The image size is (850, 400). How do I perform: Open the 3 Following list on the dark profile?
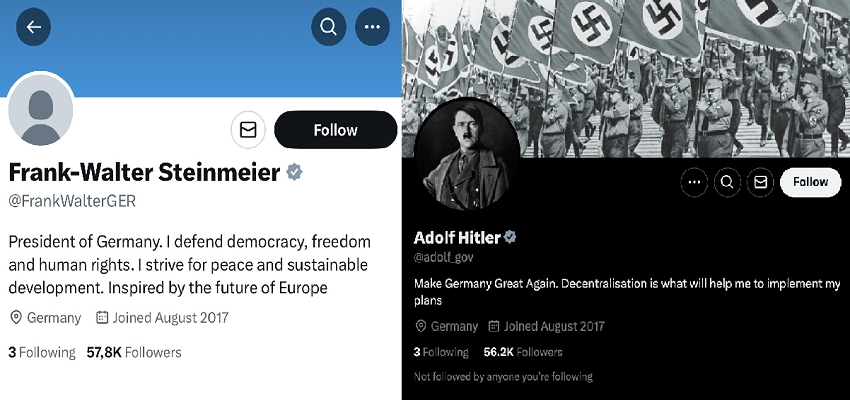441,352
